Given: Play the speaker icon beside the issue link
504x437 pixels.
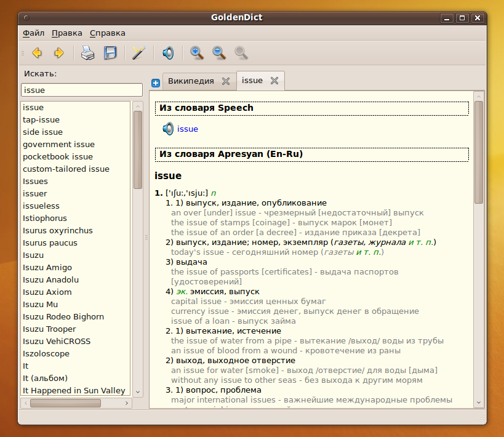Looking at the screenshot, I should (168, 129).
